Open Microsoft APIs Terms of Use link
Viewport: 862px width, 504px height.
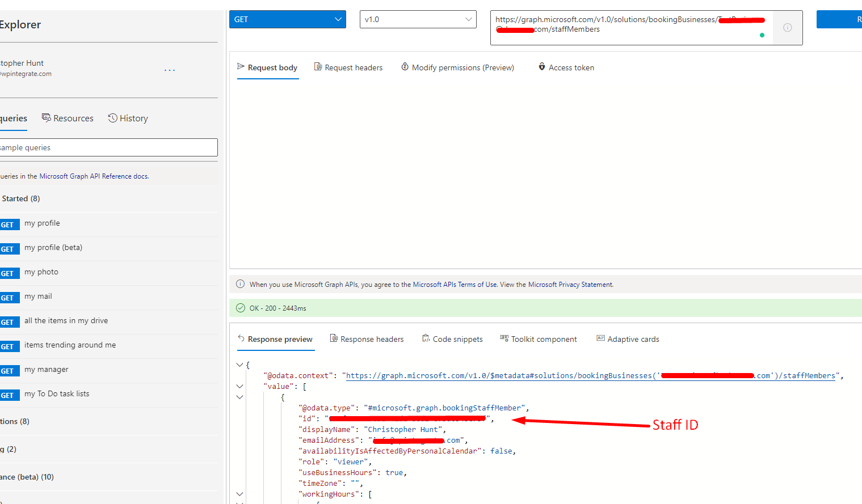click(455, 285)
